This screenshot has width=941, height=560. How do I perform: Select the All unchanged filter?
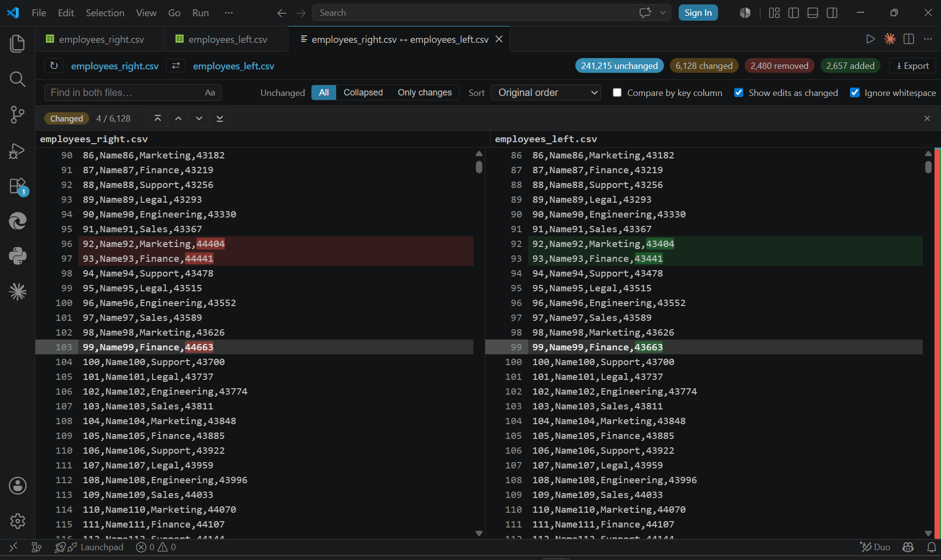pyautogui.click(x=324, y=93)
